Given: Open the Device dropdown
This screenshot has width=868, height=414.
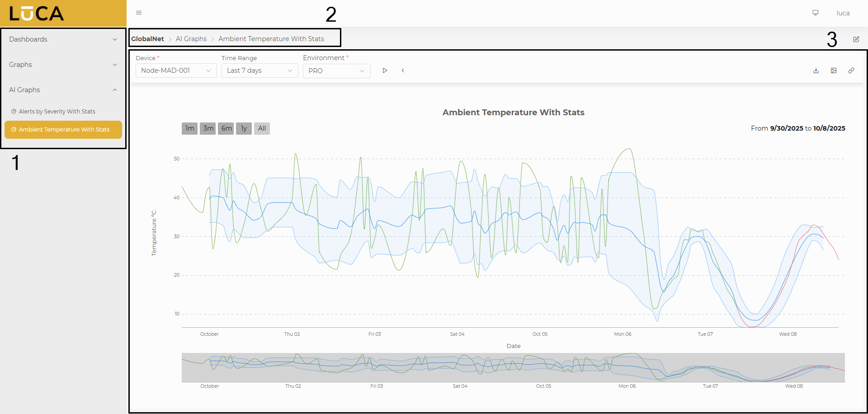Looking at the screenshot, I should tap(176, 71).
